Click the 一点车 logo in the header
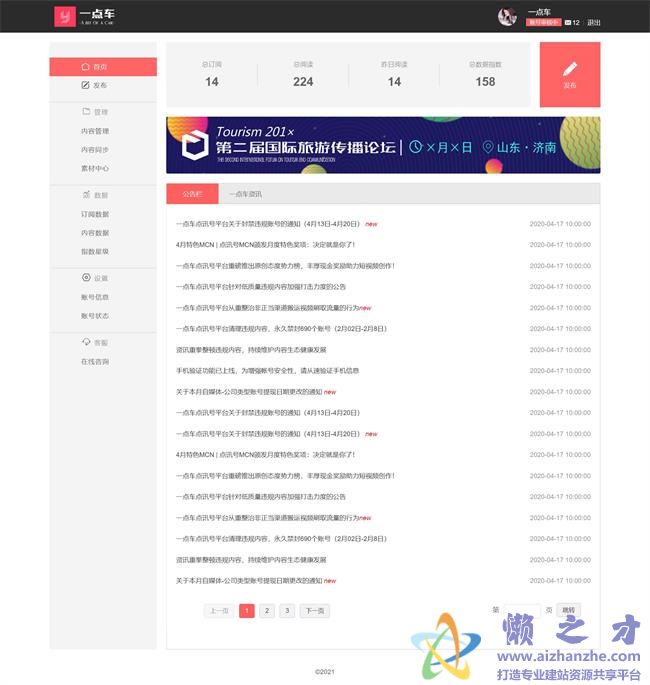Image resolution: width=650 pixels, height=685 pixels. coord(84,17)
